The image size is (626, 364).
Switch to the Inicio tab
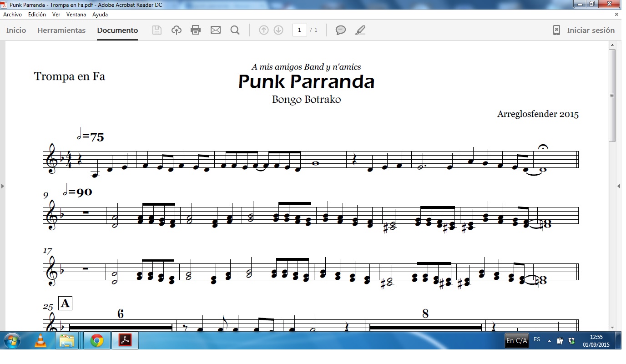(16, 30)
